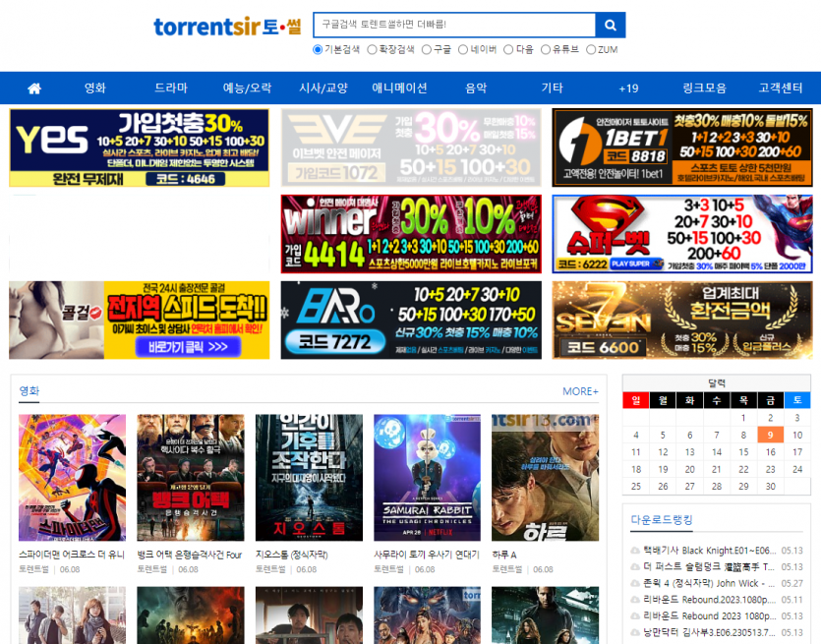The height and width of the screenshot is (644, 821).
Task: Open the EVE 가입코드 1072 banner
Action: [411, 147]
